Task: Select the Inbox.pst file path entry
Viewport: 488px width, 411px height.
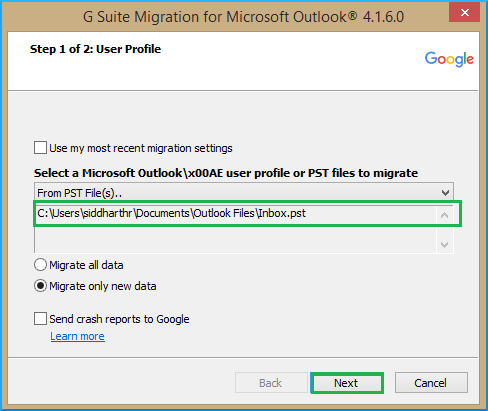Action: pos(171,213)
